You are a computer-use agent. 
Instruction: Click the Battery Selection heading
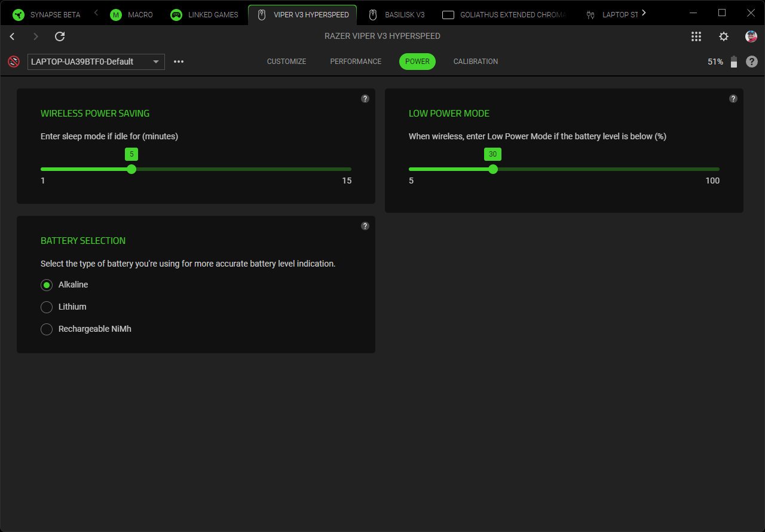tap(83, 241)
